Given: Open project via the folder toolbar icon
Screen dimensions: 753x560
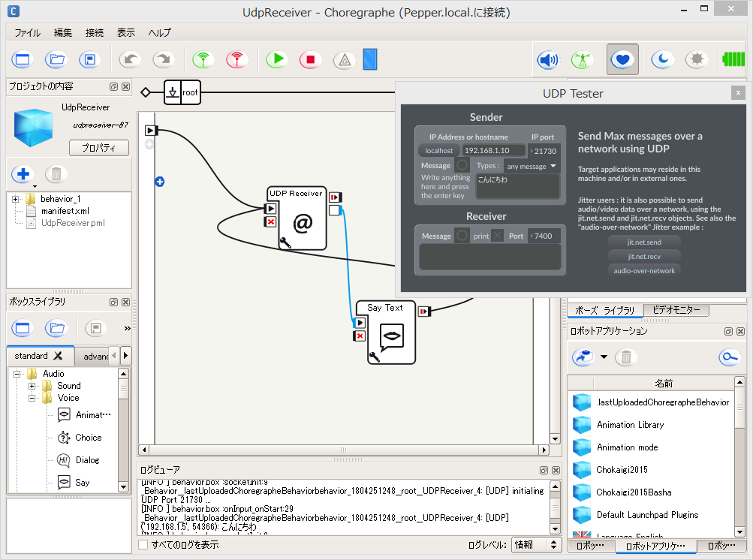Looking at the screenshot, I should [x=56, y=60].
